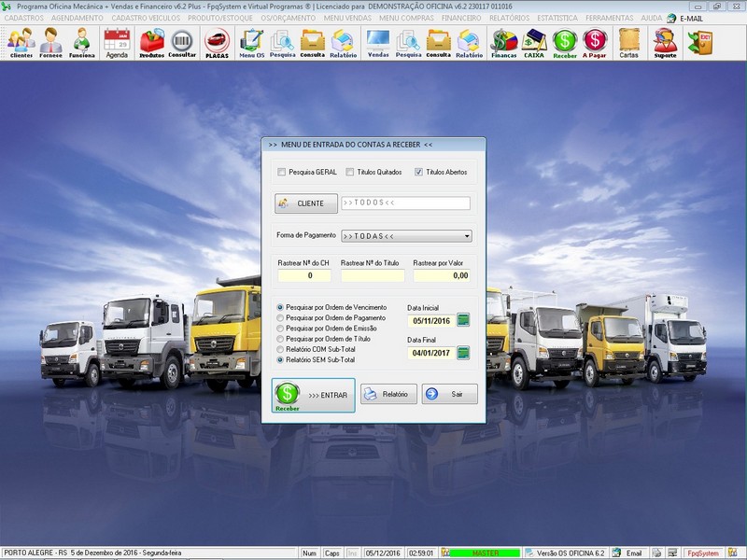The height and width of the screenshot is (560, 747).
Task: Open the MENU COMPRAS menu
Action: [x=406, y=18]
